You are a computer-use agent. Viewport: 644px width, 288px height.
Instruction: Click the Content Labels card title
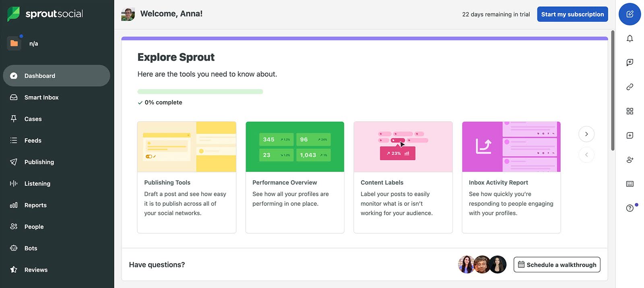coord(382,182)
